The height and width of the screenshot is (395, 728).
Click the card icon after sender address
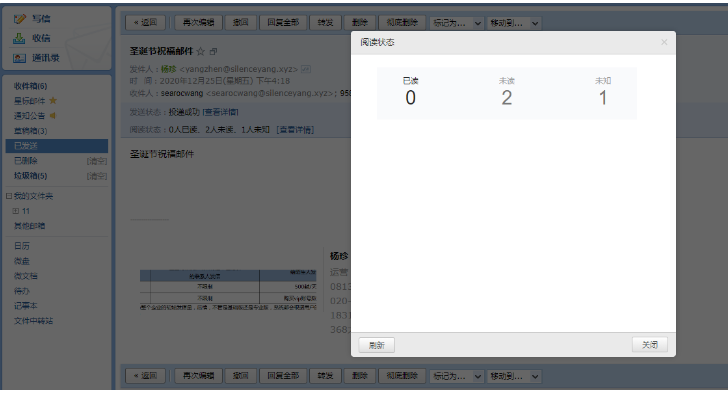pyautogui.click(x=306, y=69)
